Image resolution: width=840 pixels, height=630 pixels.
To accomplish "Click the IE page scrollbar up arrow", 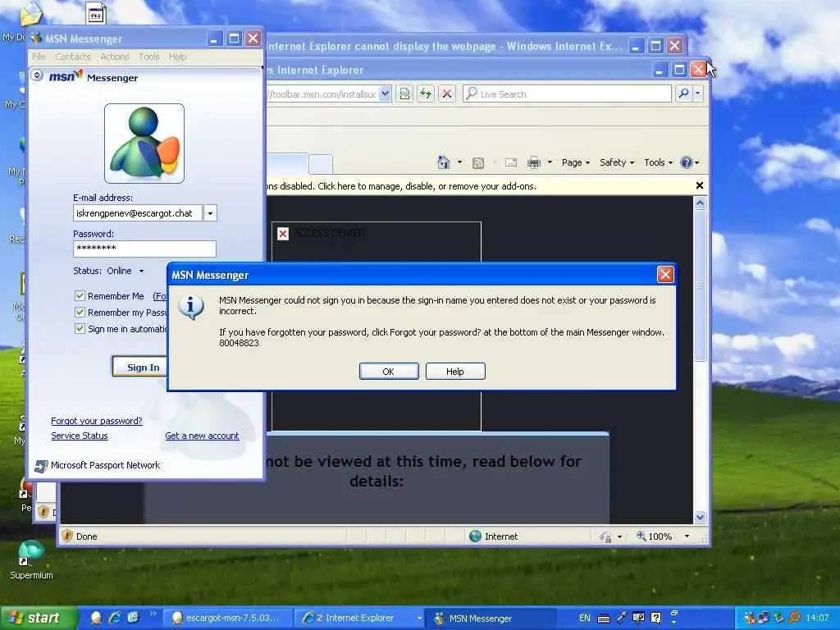I will tap(700, 203).
